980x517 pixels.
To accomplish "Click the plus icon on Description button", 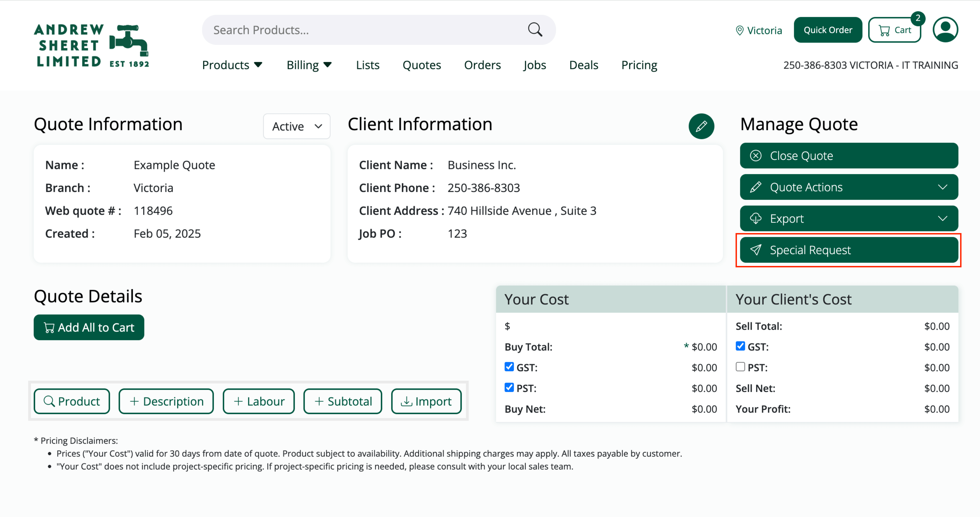I will [x=134, y=401].
